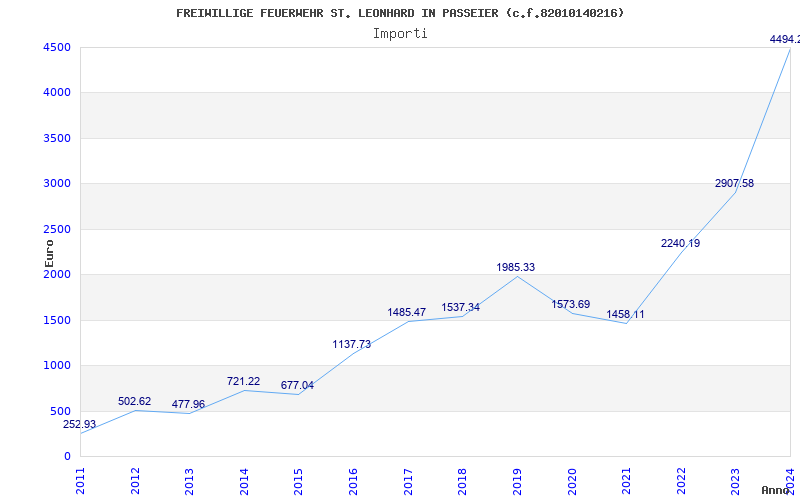Click the Importi subtitle

click(x=400, y=34)
